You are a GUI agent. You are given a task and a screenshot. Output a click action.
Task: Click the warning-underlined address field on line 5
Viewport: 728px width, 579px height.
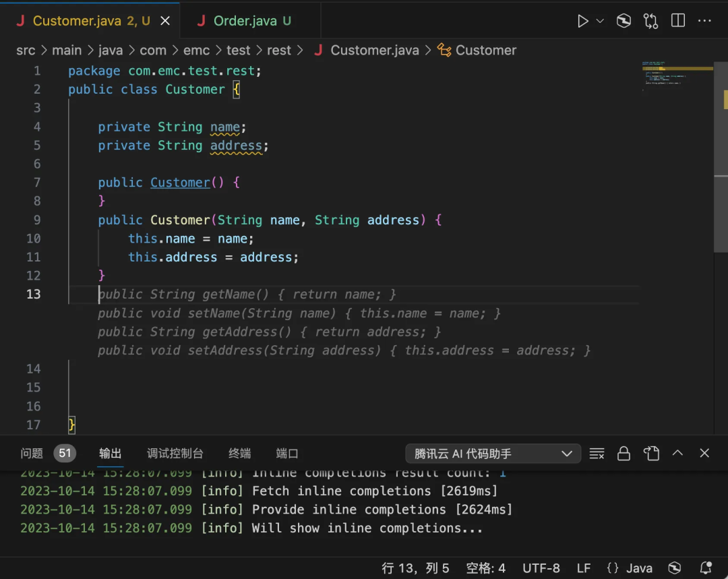click(236, 146)
